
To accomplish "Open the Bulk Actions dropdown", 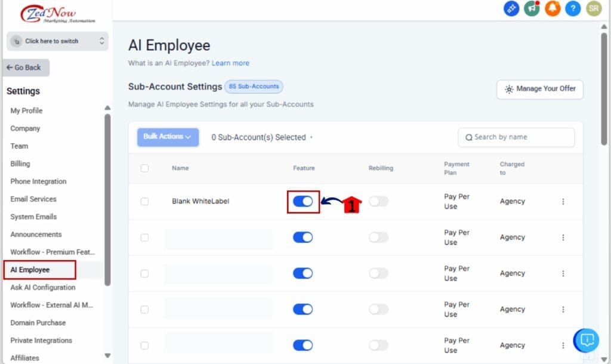I will click(168, 137).
